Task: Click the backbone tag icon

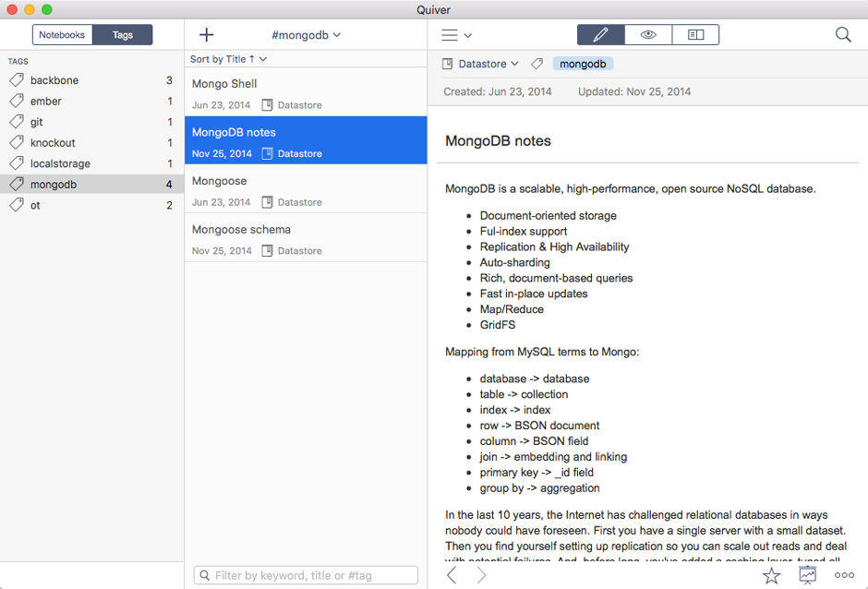Action: click(17, 80)
